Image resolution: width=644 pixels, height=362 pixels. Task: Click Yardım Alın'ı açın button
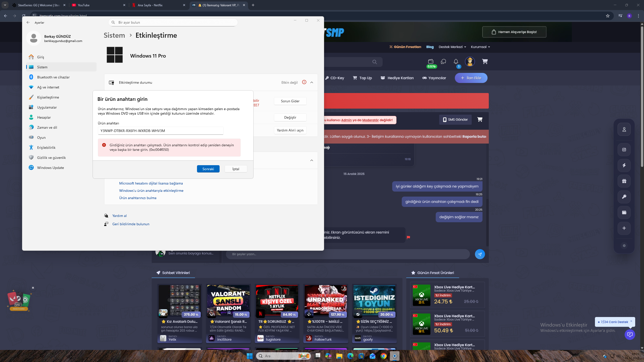(x=290, y=130)
